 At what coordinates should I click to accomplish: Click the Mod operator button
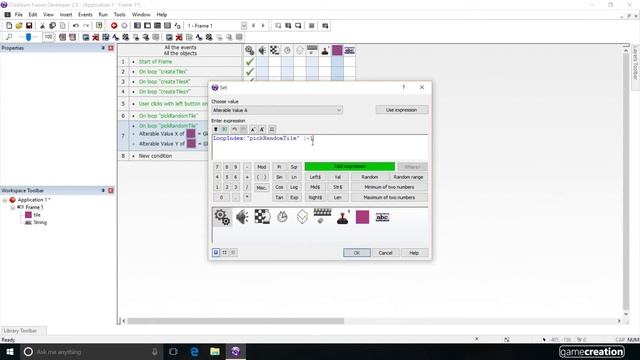tap(262, 167)
